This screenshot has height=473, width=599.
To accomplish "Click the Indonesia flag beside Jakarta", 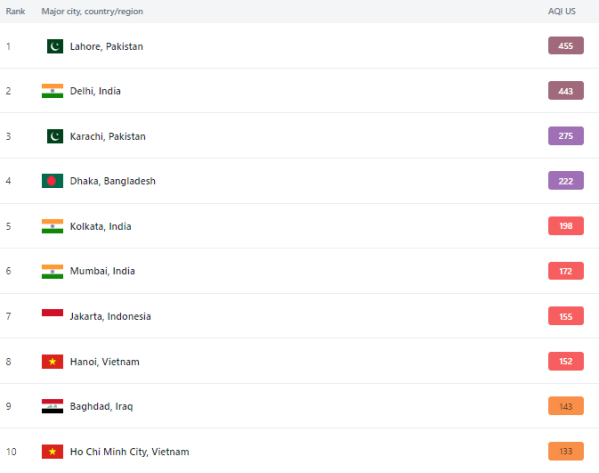I will point(52,313).
